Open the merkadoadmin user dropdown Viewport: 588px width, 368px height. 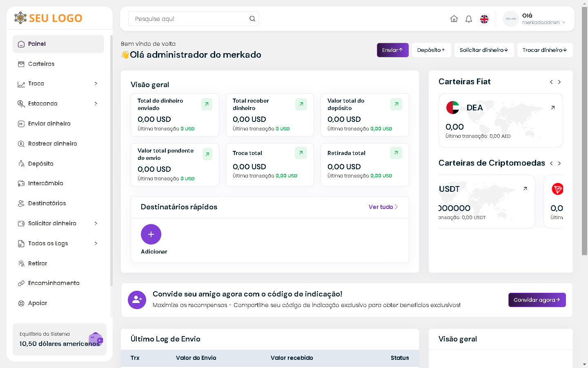[x=543, y=22]
